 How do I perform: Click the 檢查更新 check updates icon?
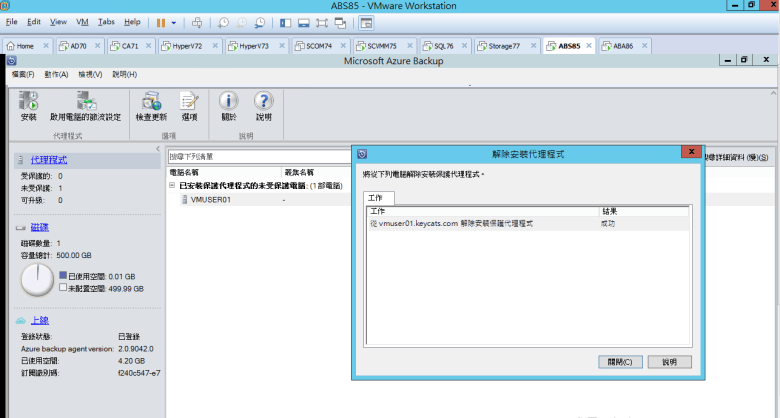pyautogui.click(x=151, y=105)
